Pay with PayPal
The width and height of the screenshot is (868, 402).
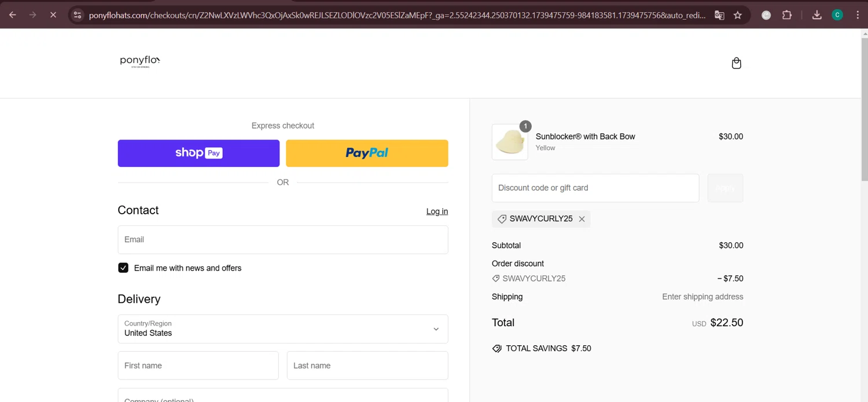367,153
